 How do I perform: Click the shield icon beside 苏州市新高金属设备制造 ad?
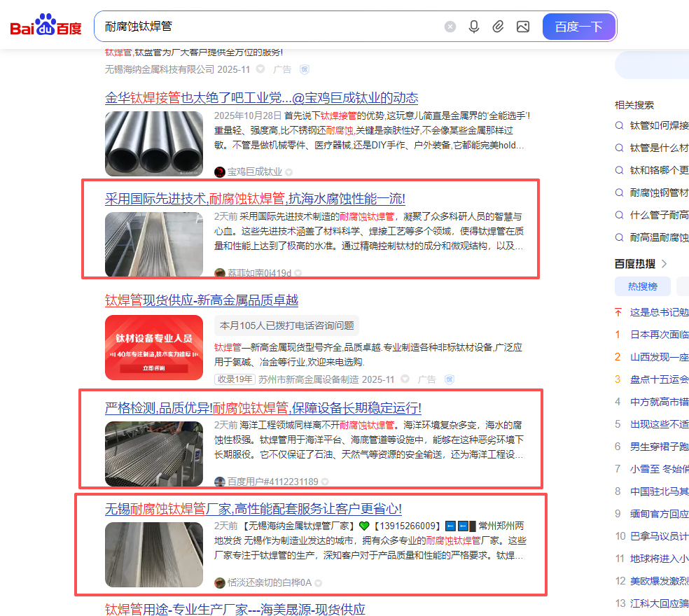[450, 379]
